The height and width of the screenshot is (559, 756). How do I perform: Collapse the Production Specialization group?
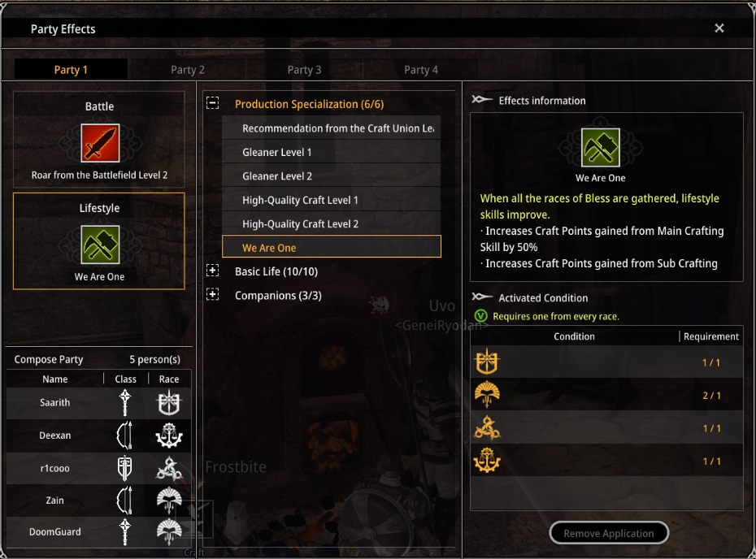click(x=213, y=103)
